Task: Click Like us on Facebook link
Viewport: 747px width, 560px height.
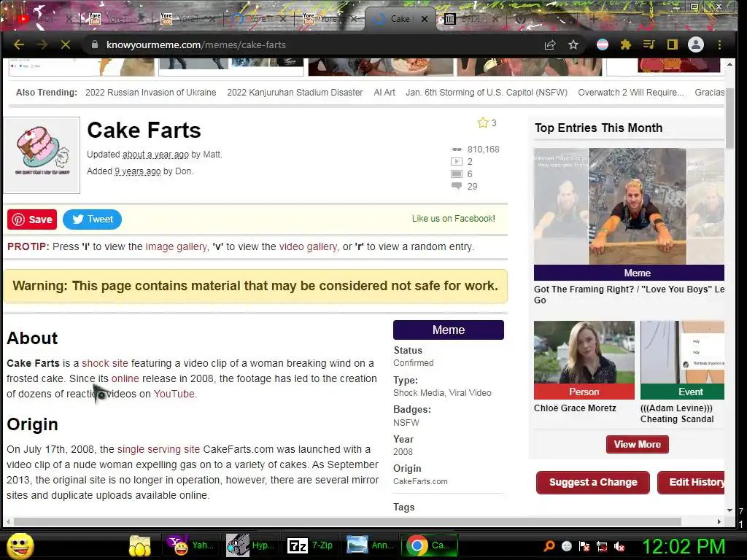Action: click(453, 219)
